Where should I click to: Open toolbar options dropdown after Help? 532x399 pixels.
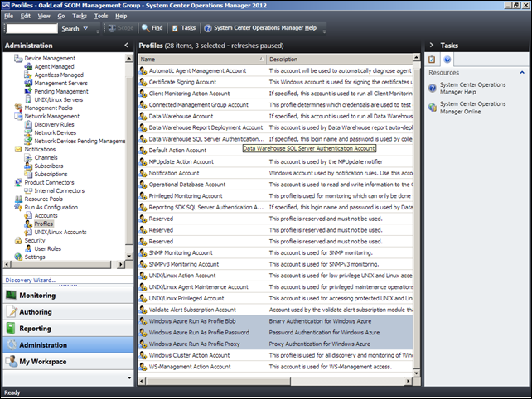click(x=324, y=31)
